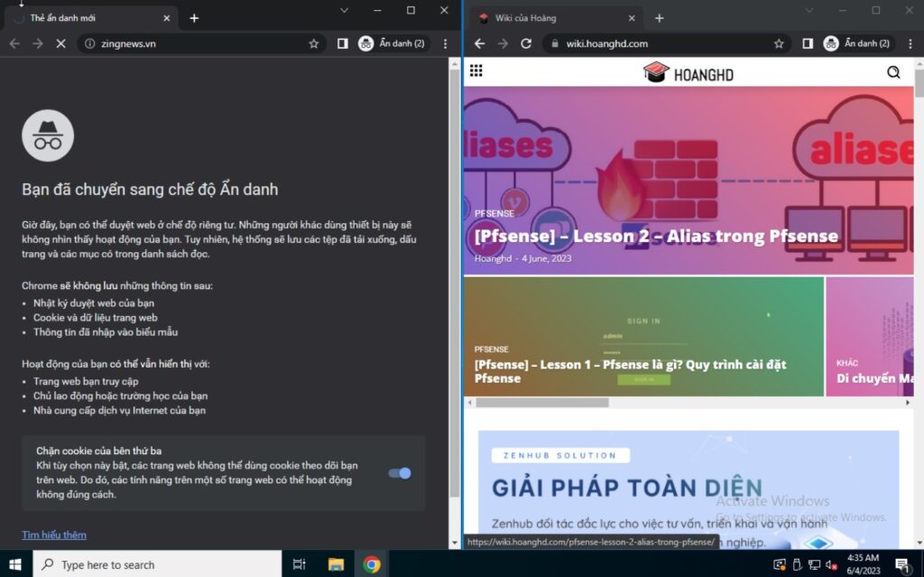Bookmark wiki.hoanghd.com with star icon
Screen dimensions: 924x577
(x=779, y=43)
